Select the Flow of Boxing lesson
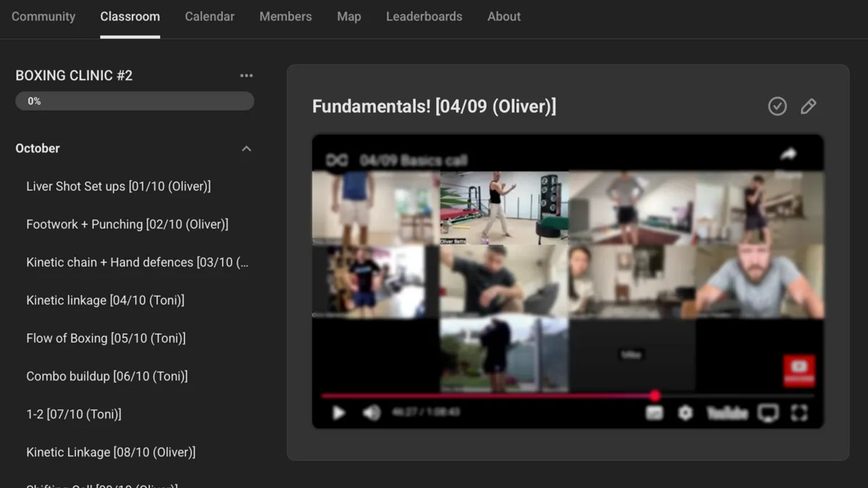Viewport: 868px width, 488px height. [106, 338]
